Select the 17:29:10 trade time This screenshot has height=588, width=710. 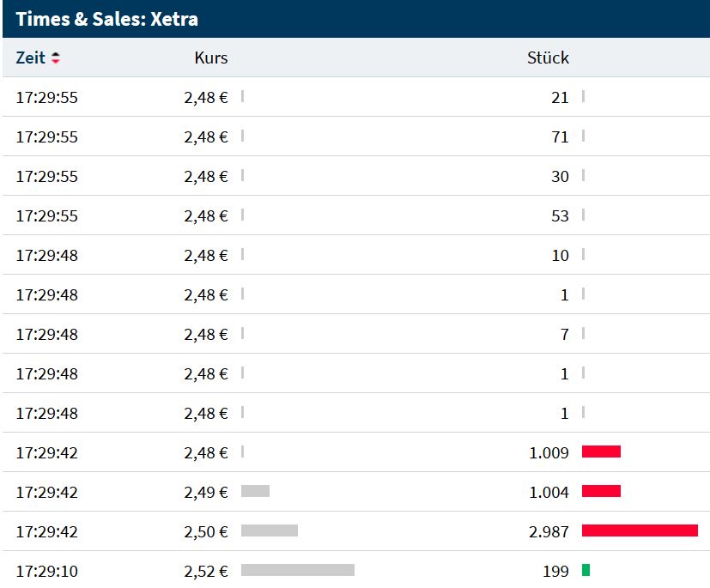(x=46, y=571)
